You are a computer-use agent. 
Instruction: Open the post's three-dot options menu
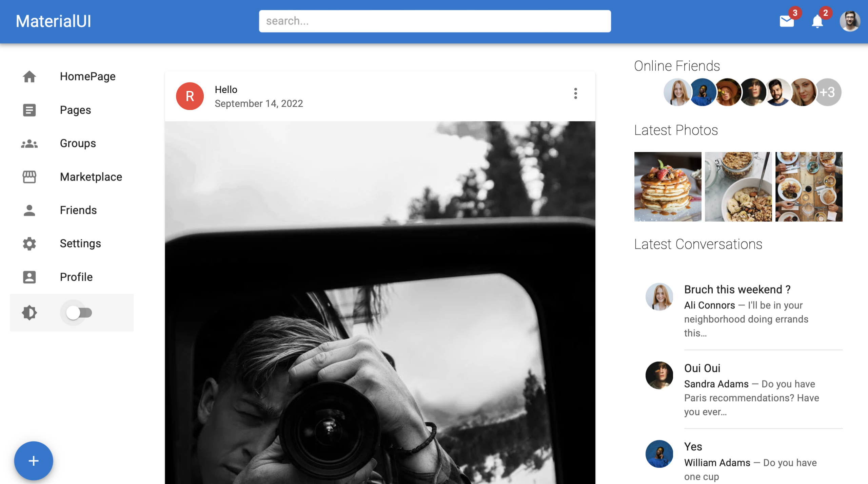click(575, 93)
